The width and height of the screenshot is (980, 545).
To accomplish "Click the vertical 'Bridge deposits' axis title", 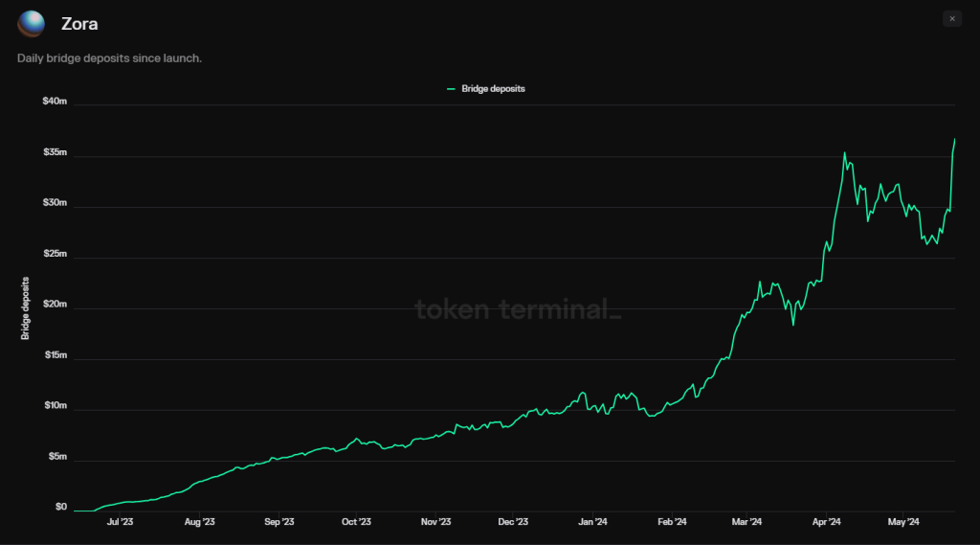I will (26, 308).
